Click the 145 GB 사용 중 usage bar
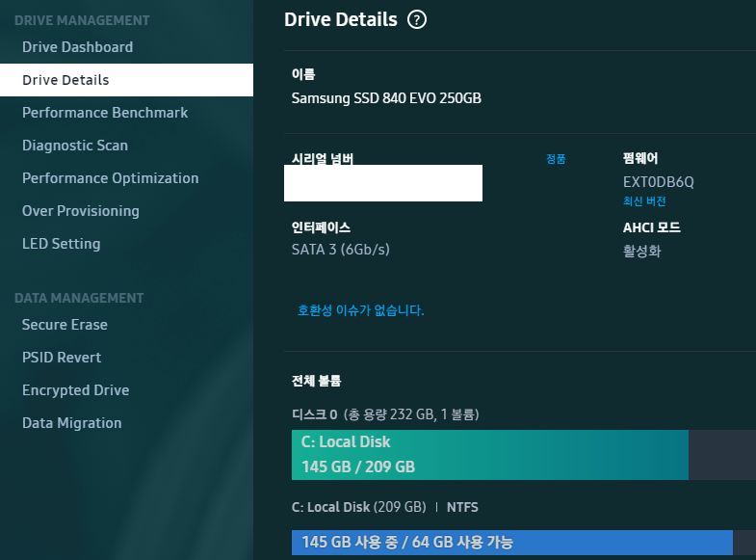This screenshot has height=560, width=756. tap(512, 543)
